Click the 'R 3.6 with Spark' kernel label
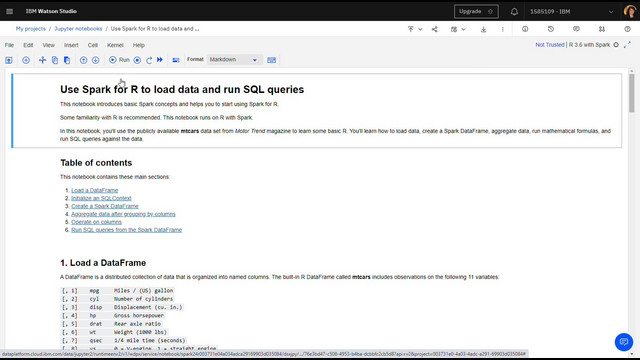The height and width of the screenshot is (360, 640). point(589,45)
